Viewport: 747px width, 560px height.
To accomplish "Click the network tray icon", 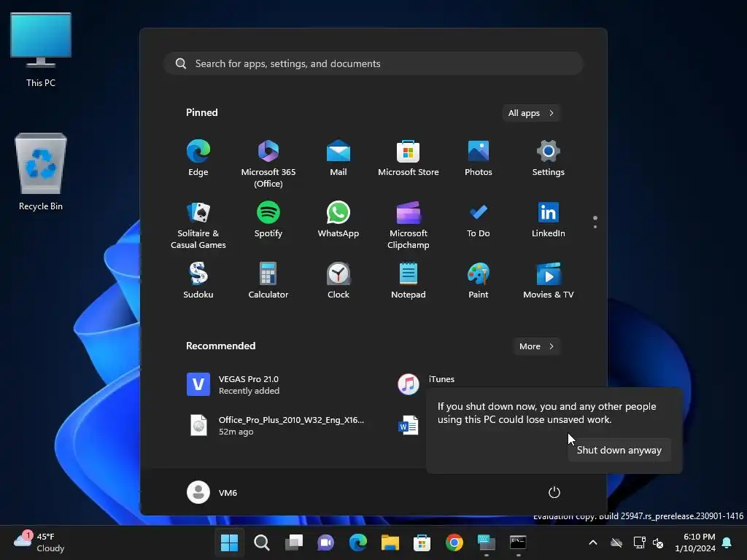I will click(639, 542).
